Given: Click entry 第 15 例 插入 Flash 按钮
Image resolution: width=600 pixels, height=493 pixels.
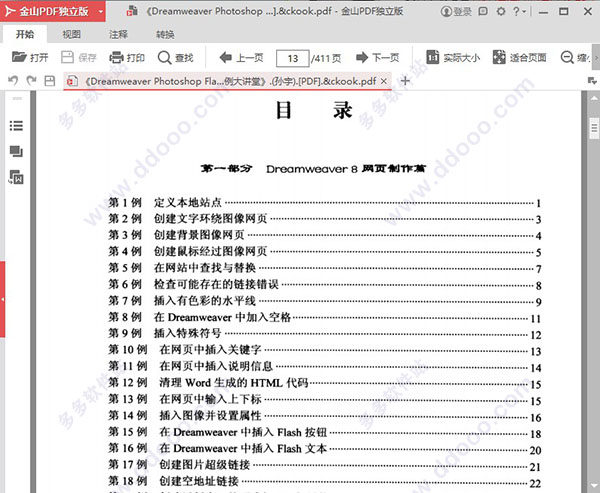Looking at the screenshot, I should click(x=324, y=432).
